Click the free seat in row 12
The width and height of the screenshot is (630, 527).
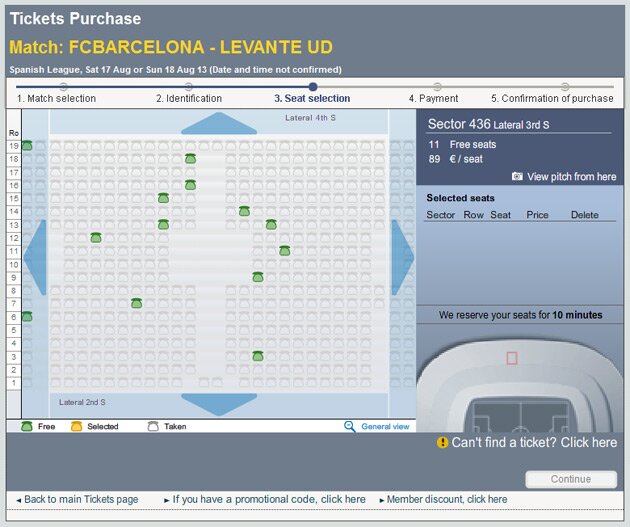(x=96, y=237)
